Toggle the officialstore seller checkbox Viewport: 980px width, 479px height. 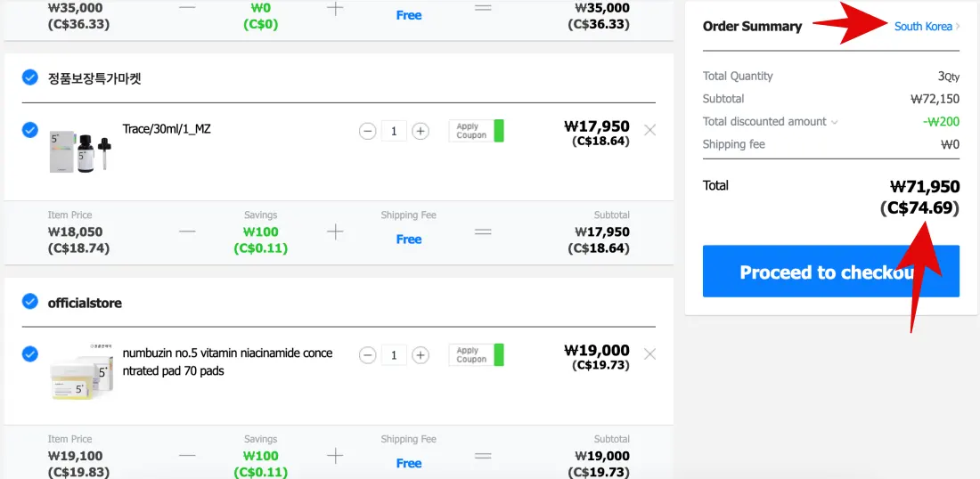[x=30, y=302]
